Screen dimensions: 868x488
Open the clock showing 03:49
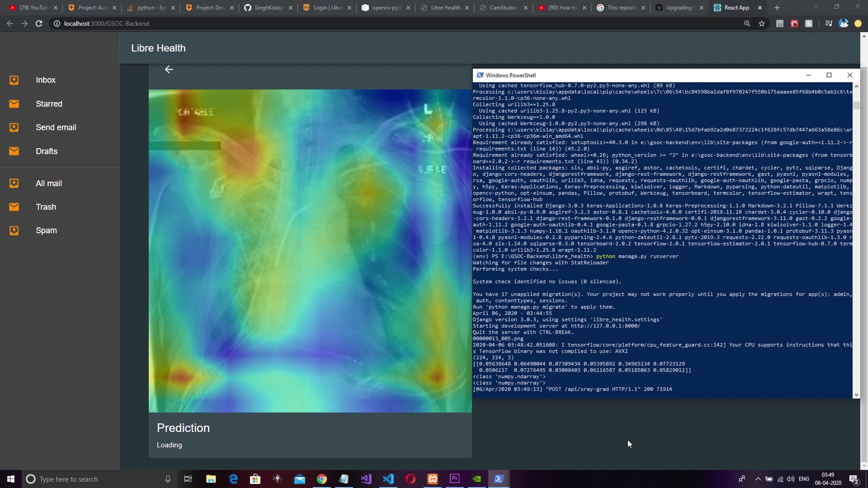coord(828,479)
